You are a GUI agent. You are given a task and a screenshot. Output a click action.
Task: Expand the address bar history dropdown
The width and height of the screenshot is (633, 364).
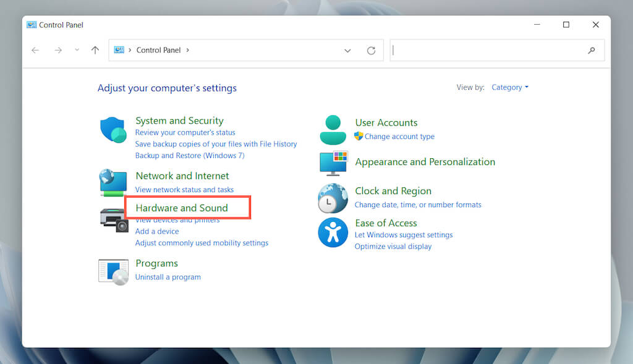[x=347, y=51]
